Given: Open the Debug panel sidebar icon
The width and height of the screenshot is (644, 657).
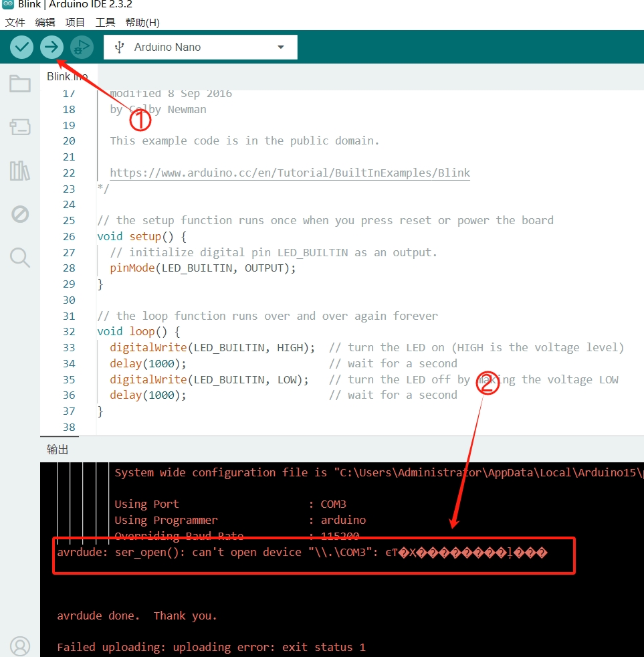Looking at the screenshot, I should pos(20,214).
